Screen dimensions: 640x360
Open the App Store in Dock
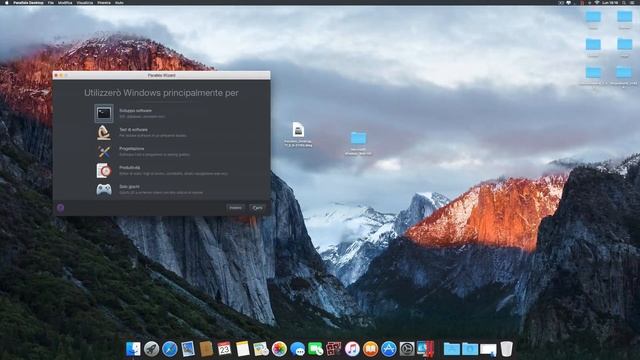click(389, 349)
